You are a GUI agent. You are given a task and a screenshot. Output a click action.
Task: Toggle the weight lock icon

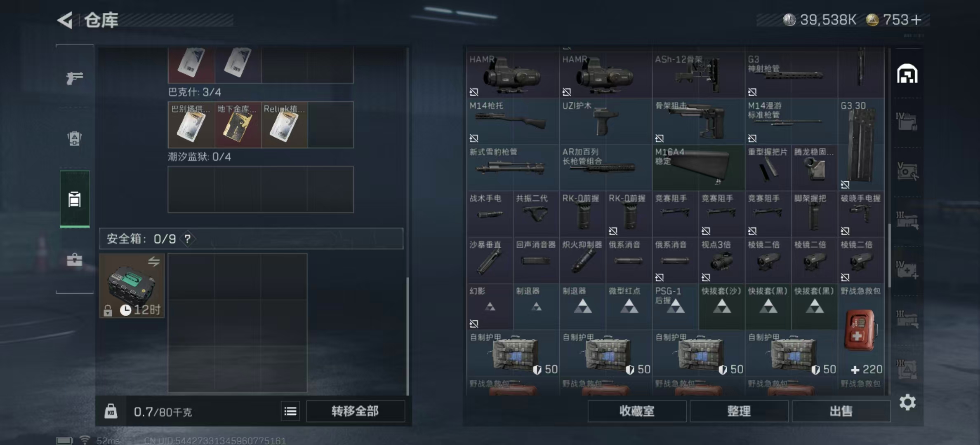tap(111, 411)
